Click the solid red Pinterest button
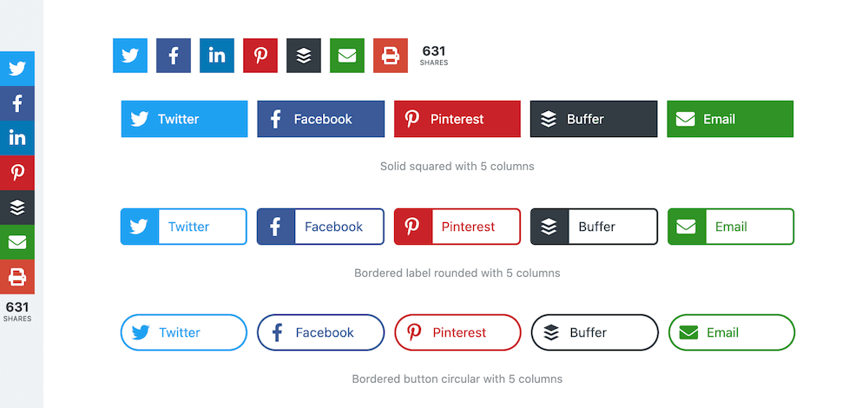Image resolution: width=868 pixels, height=408 pixels. [x=457, y=119]
